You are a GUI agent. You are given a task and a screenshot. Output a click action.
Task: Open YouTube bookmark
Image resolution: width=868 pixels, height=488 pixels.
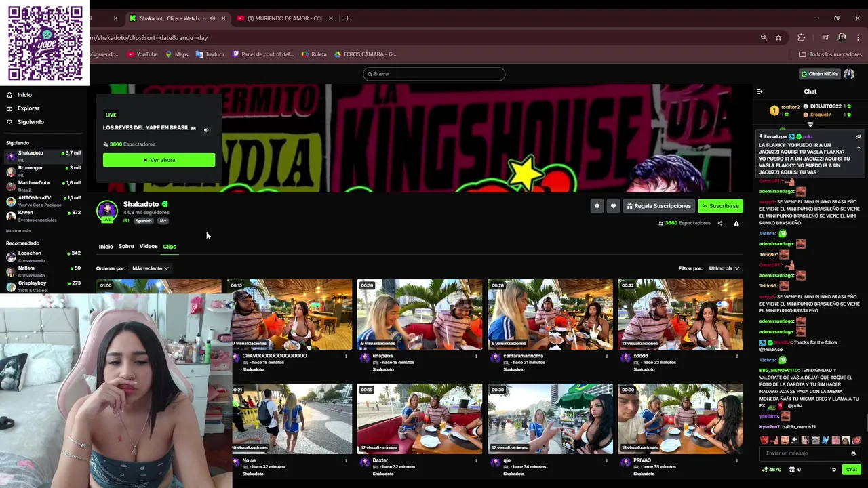(142, 54)
